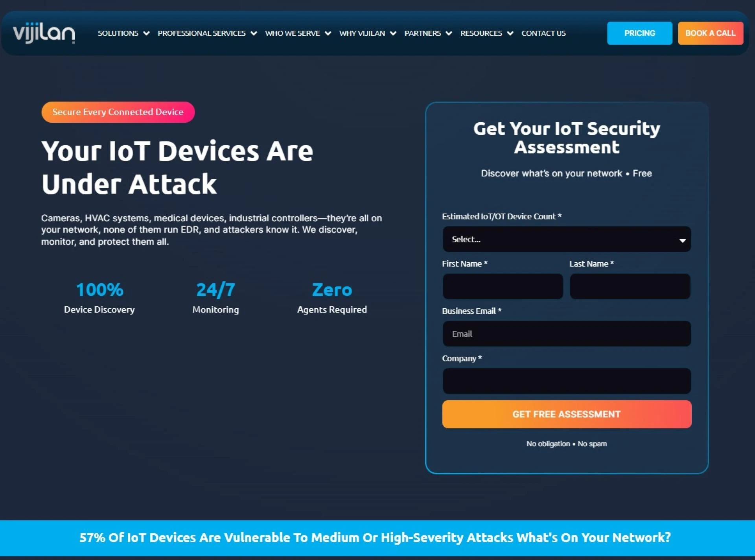
Task: Open the Who We Serve chevron
Action: tap(328, 33)
